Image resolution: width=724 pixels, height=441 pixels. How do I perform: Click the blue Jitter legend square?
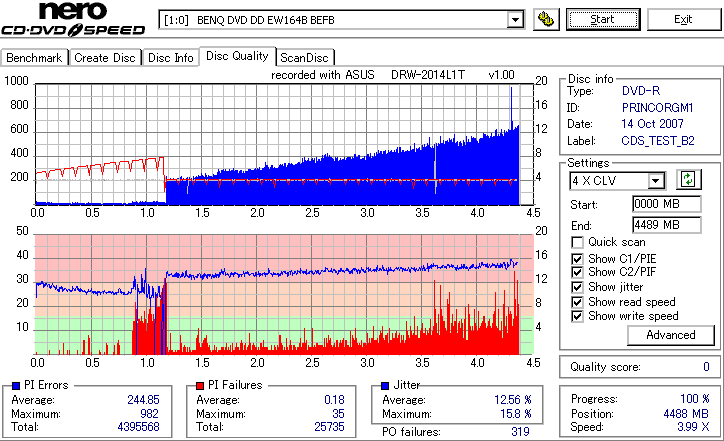385,386
